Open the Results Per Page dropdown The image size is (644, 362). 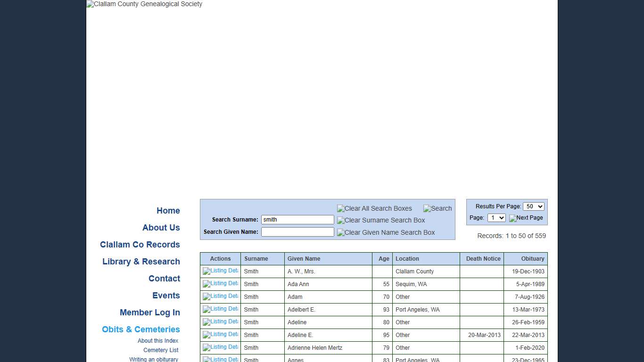tap(533, 206)
